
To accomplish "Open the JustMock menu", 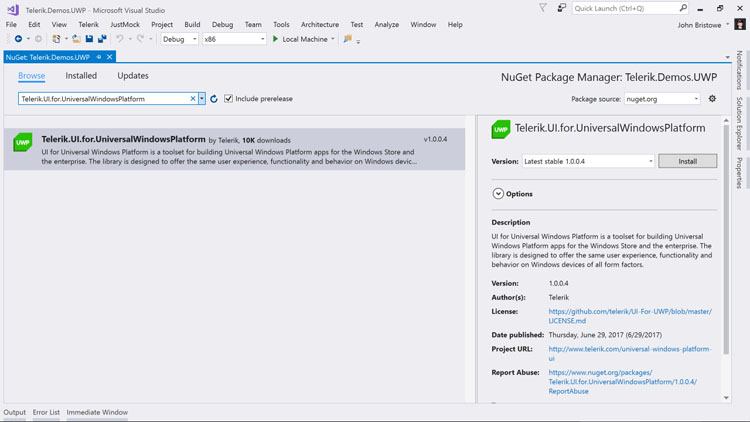I will [x=125, y=24].
